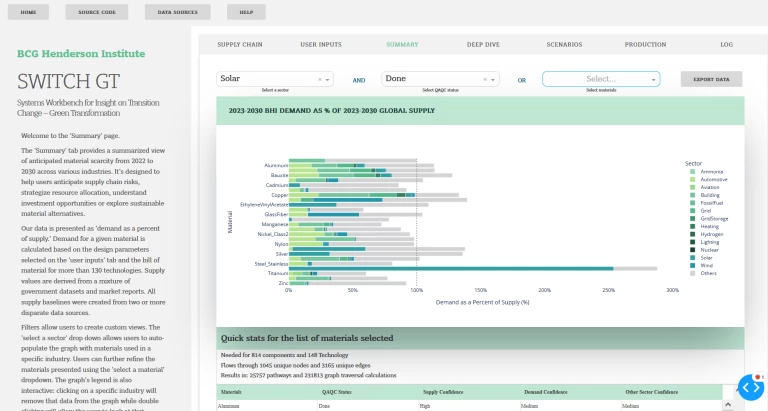Screen dimensions: 768x411
Task: Toggle Hydrogen sector in legend
Action: (x=711, y=234)
